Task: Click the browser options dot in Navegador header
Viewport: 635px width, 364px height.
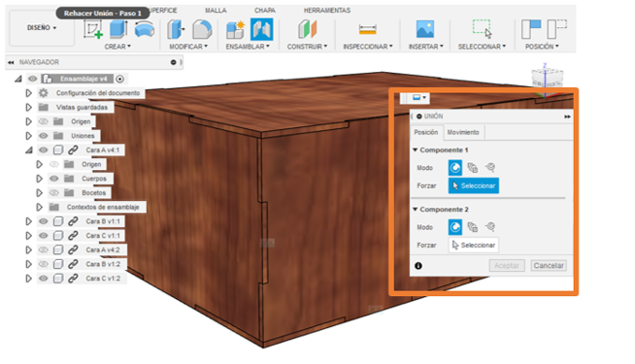Action: coord(174,62)
